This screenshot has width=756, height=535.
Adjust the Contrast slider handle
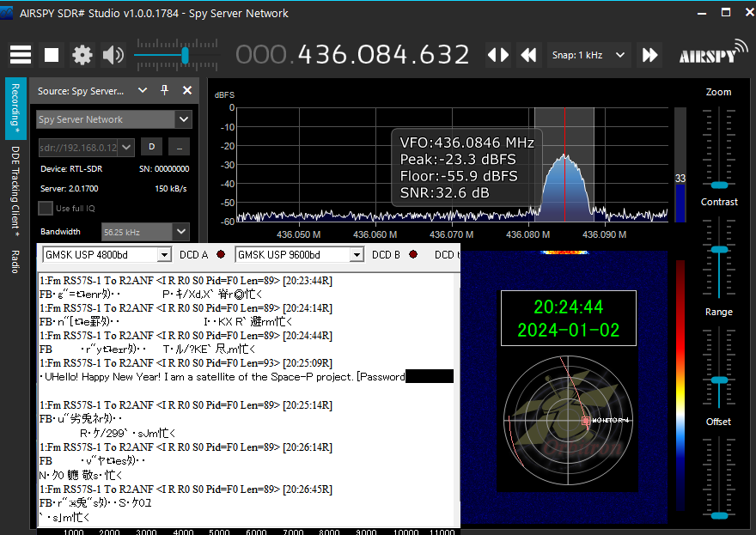[x=719, y=249]
